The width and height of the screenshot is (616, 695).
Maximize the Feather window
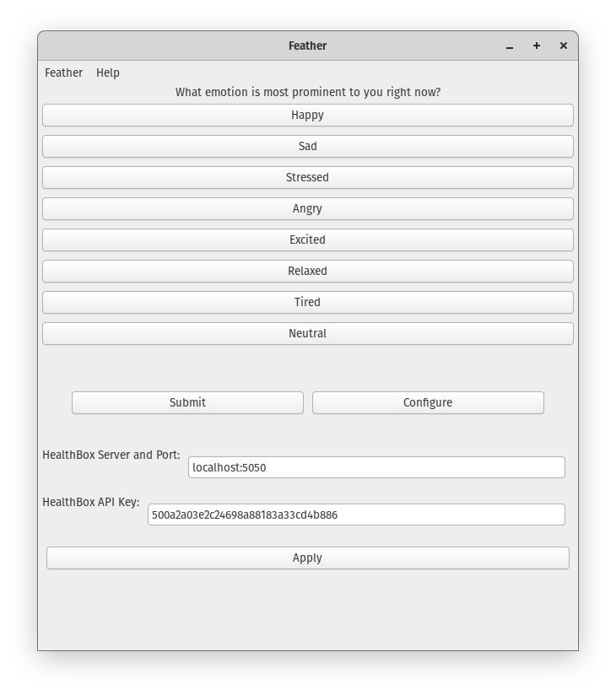click(537, 46)
